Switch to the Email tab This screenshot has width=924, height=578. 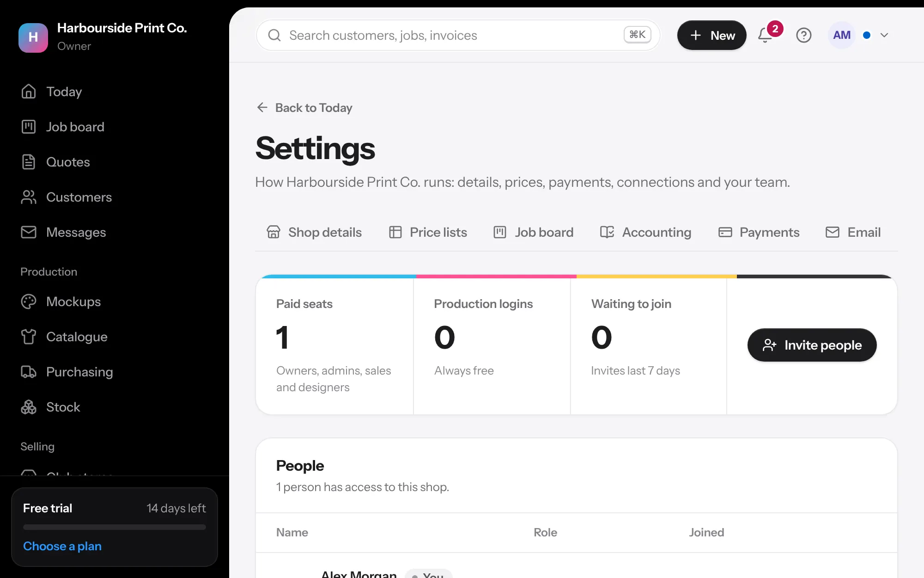853,232
